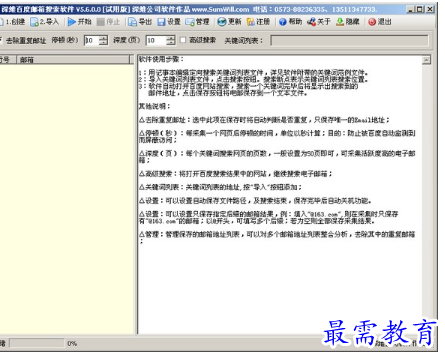The image size is (445, 364).
Task: Click the greyed 停止 stop button
Action: click(x=108, y=22)
